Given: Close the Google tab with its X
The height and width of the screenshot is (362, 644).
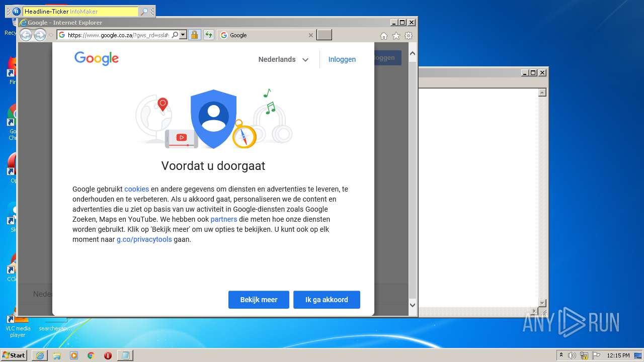Looking at the screenshot, I should [x=310, y=35].
